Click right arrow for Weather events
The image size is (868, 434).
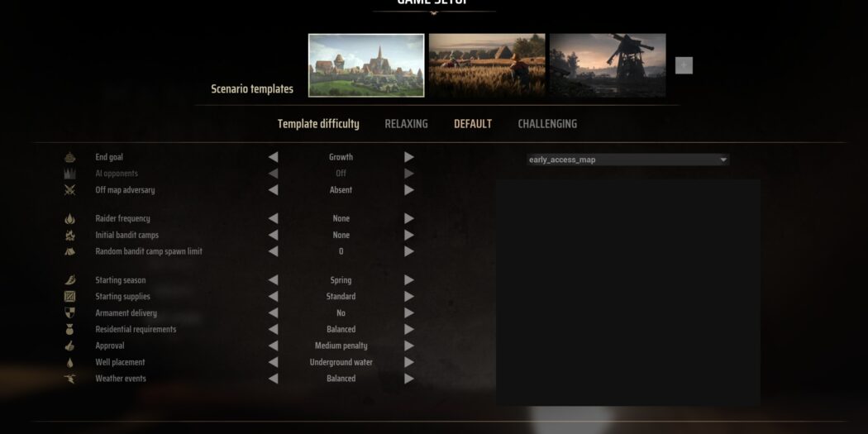[409, 379]
